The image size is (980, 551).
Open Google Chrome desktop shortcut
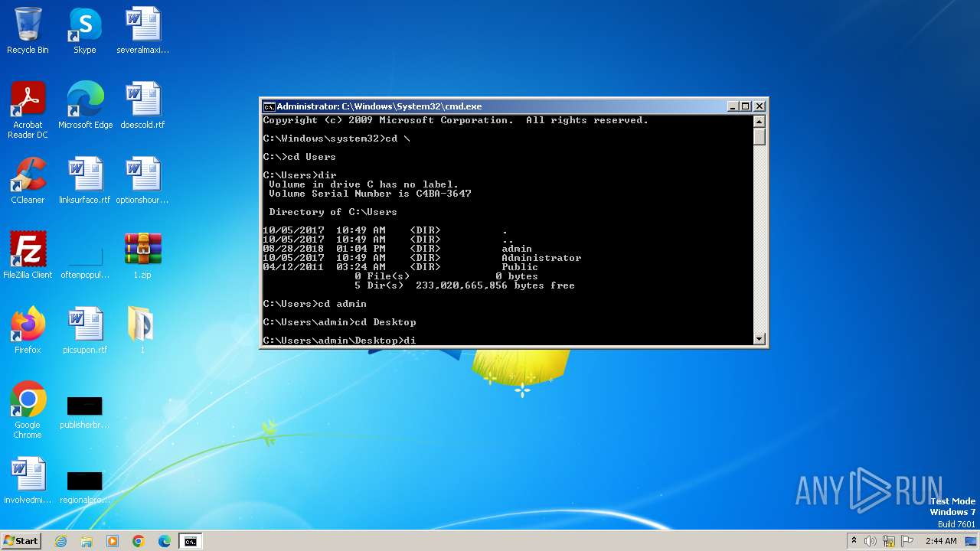(28, 410)
